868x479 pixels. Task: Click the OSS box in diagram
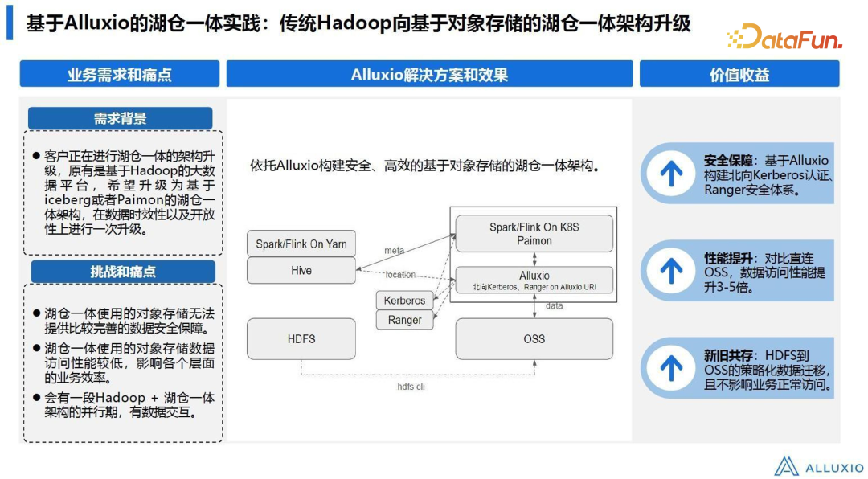534,339
